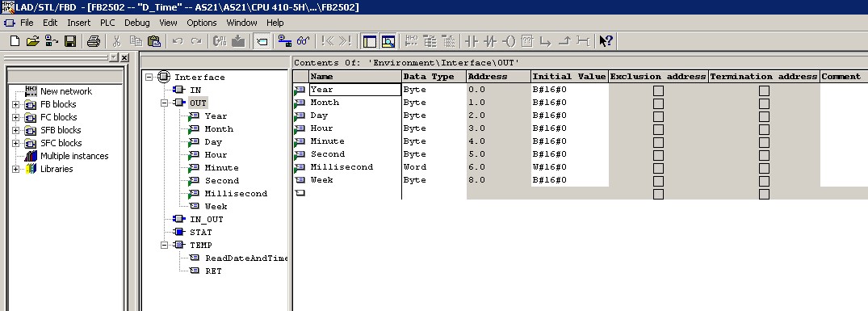Tick the Exclusion address checkbox for Day
The height and width of the screenshot is (311, 868).
point(658,116)
